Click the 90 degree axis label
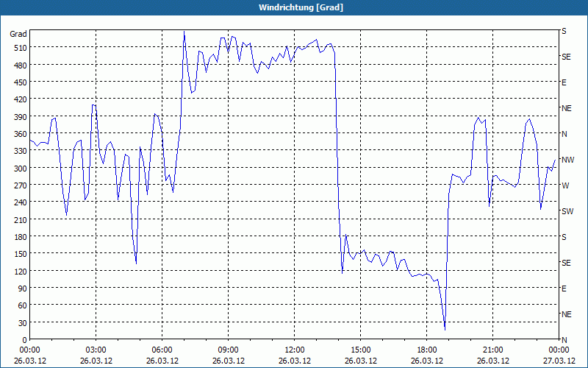The image size is (588, 368). point(23,289)
